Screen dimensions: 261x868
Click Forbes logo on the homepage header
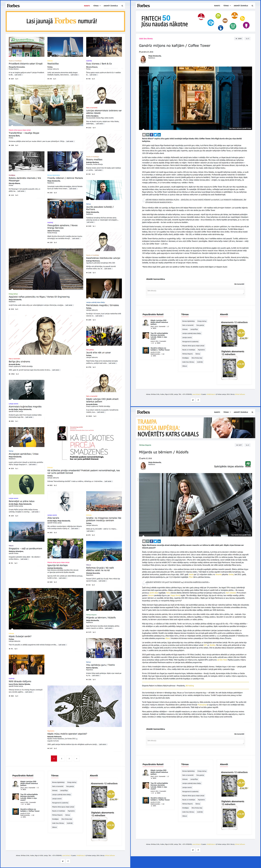(13, 6)
